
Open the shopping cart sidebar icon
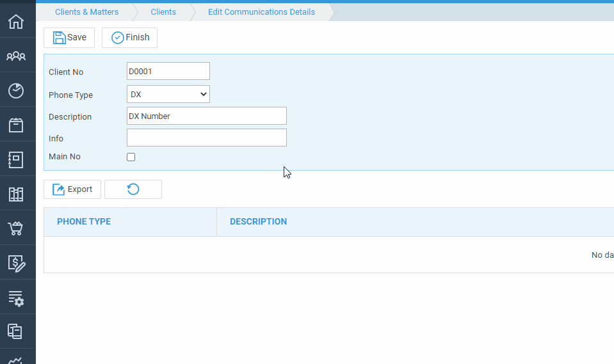click(x=16, y=228)
